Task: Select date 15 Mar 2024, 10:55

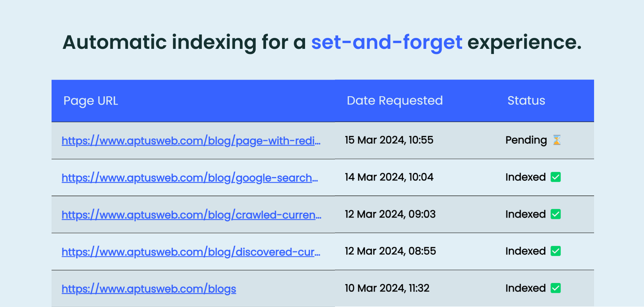Action: (389, 140)
